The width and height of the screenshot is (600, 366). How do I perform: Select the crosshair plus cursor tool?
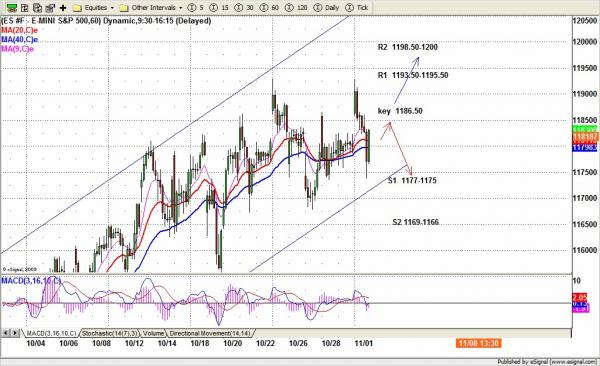click(x=63, y=8)
